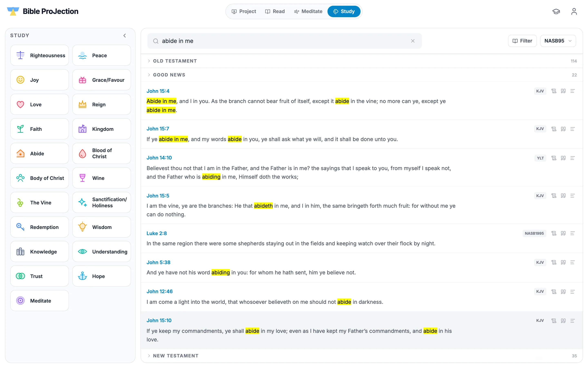
Task: Click the copy icon for John 15:7
Action: click(x=554, y=129)
